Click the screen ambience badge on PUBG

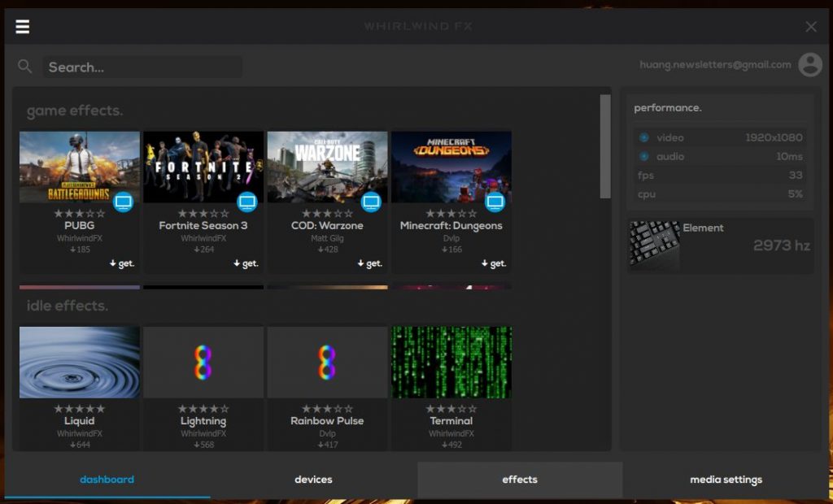123,202
